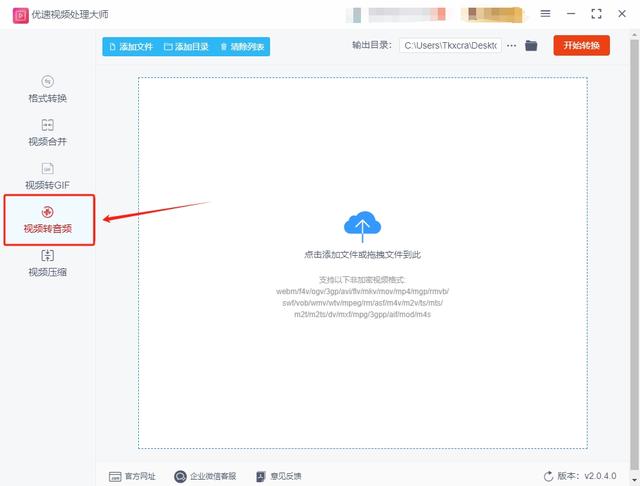Click the blue cloud upload icon
640x486 pixels.
pos(362,226)
